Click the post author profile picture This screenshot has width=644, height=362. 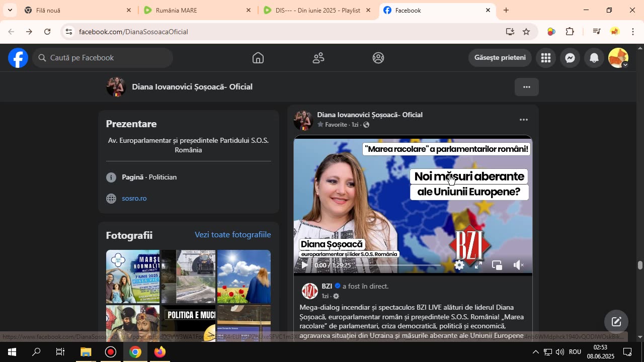click(x=303, y=120)
